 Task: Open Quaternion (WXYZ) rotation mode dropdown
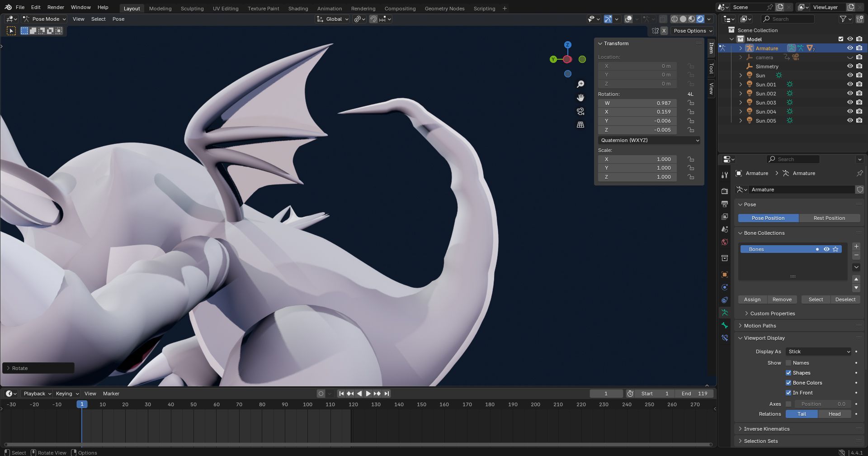pos(649,140)
